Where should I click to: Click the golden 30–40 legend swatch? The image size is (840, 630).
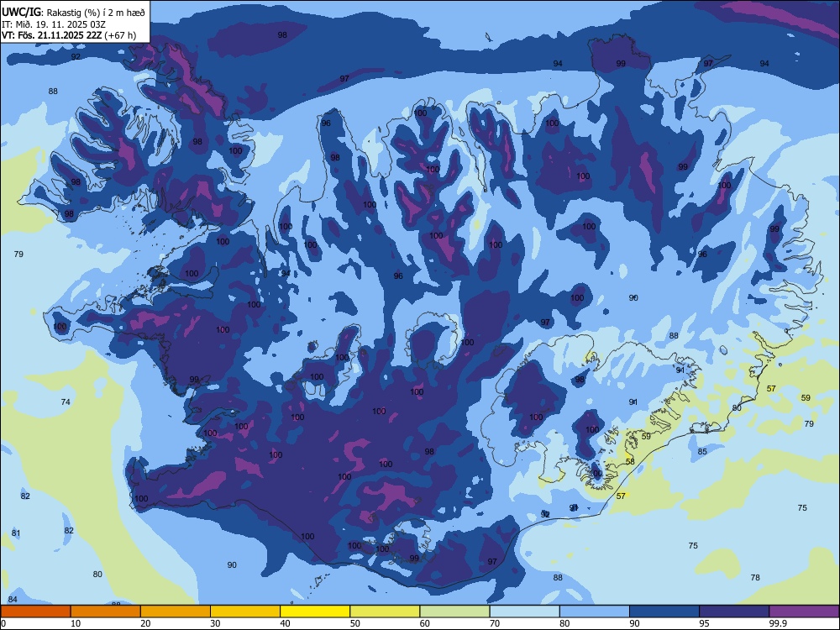pos(245,612)
